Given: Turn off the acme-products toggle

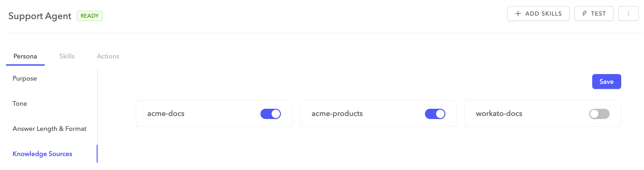Looking at the screenshot, I should 435,114.
